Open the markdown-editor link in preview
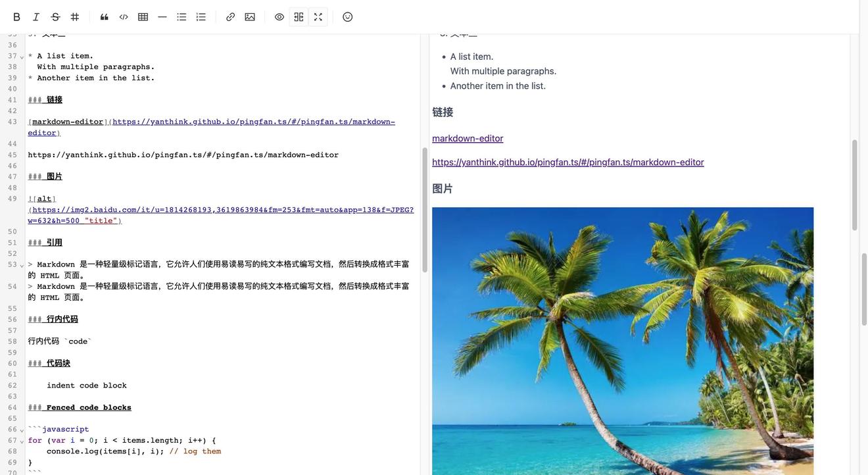The height and width of the screenshot is (475, 868). [x=468, y=138]
